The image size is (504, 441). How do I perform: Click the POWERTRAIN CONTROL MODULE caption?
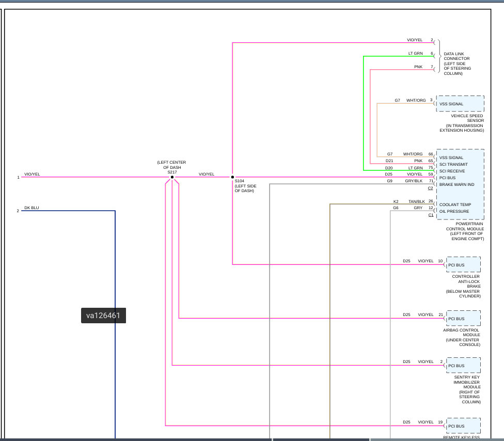click(x=464, y=231)
